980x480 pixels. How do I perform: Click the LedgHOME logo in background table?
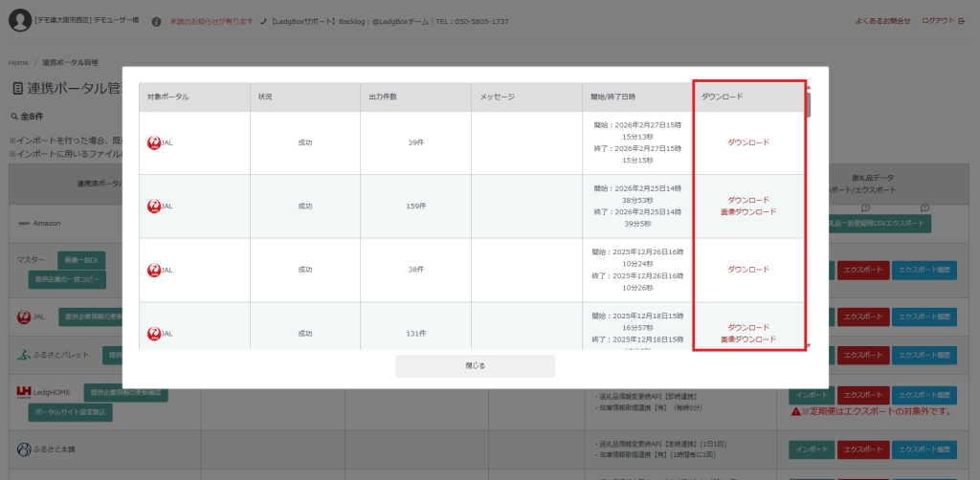tap(25, 392)
